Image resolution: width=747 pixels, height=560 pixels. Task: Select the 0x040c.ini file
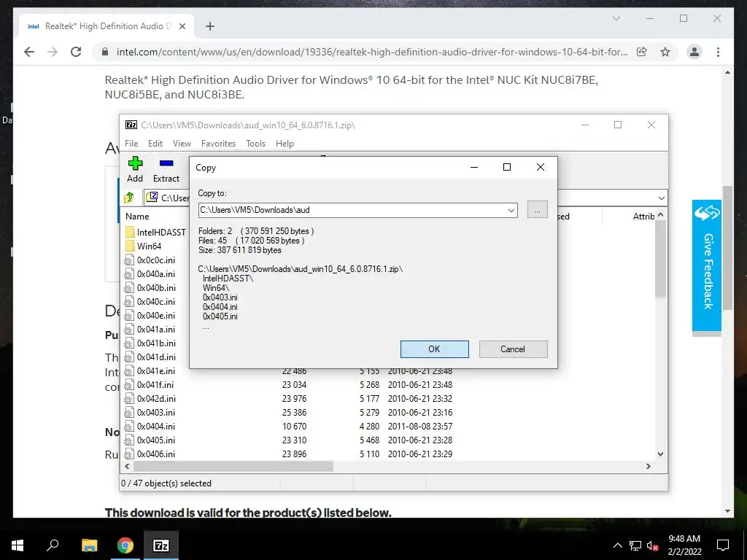[150, 301]
